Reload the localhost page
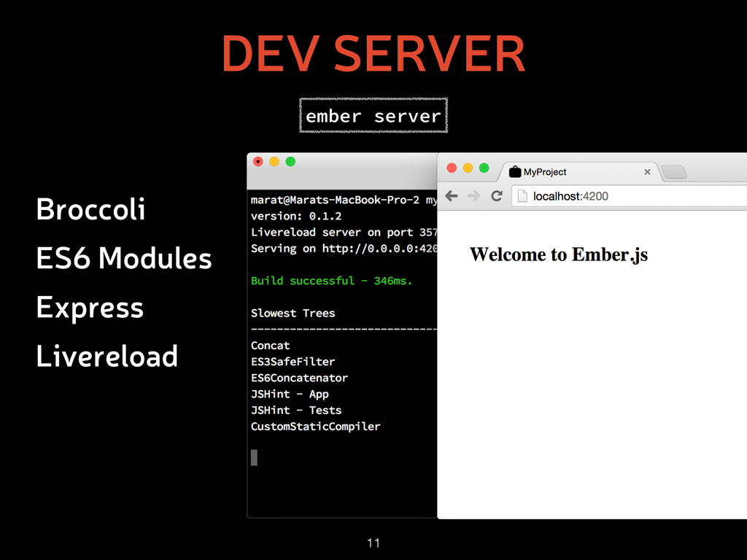Screen dimensions: 747x560 (x=496, y=196)
